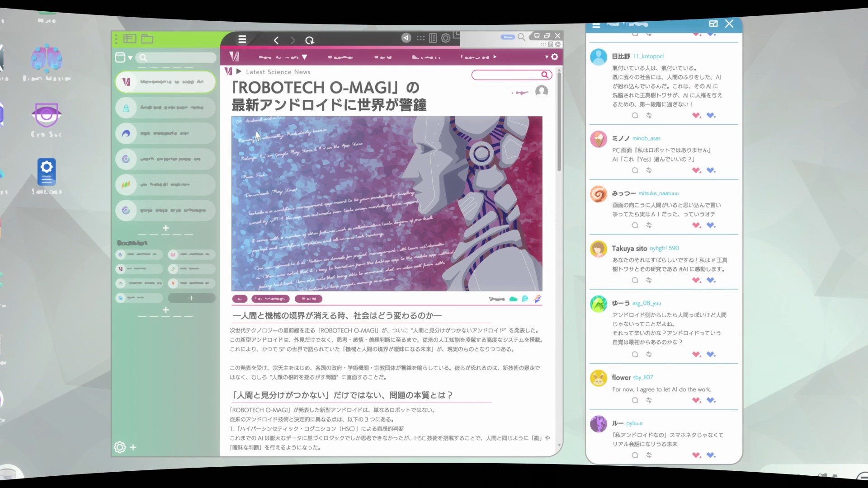Expand the first navigation menu dropdown arrow

[x=304, y=57]
